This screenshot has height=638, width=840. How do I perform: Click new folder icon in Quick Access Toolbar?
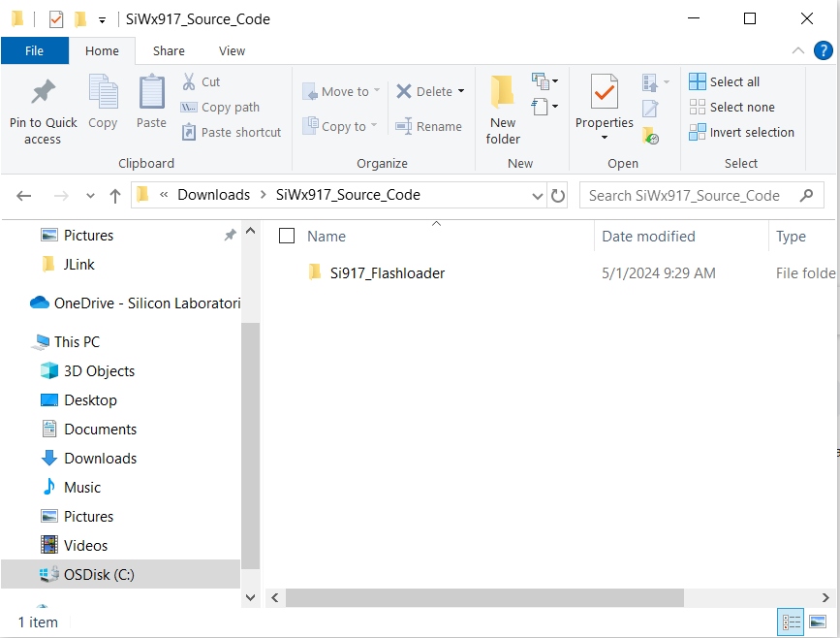click(80, 19)
